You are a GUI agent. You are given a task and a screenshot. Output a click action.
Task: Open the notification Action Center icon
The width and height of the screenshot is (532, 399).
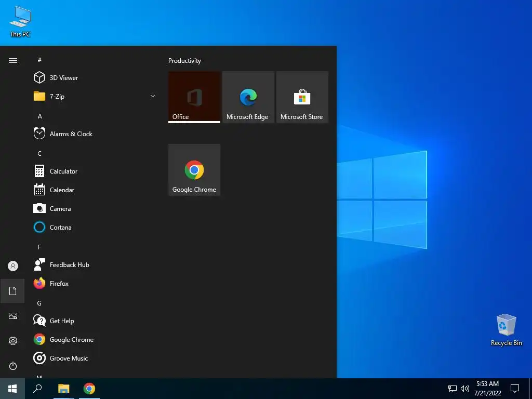coord(515,389)
